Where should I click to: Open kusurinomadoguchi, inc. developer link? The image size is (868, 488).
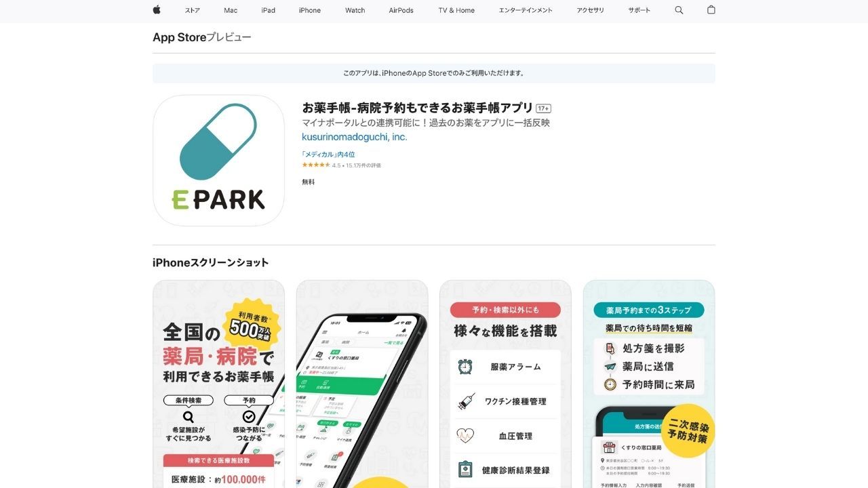(x=355, y=137)
